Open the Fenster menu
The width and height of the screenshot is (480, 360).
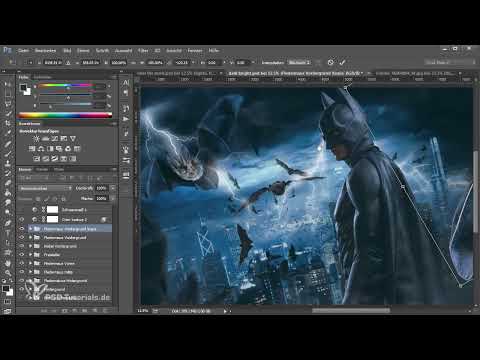(x=195, y=50)
